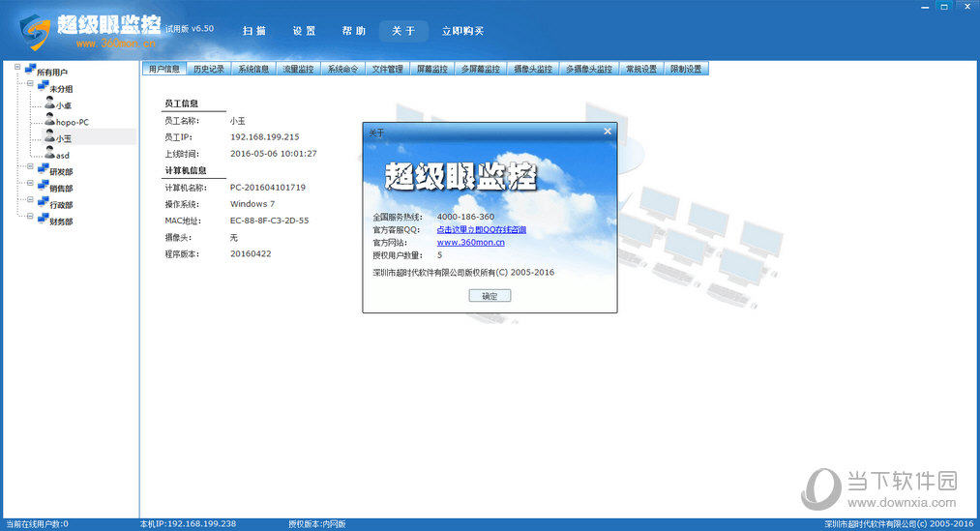Open the 系统命令 tab
Screen dimensions: 980x531
342,69
